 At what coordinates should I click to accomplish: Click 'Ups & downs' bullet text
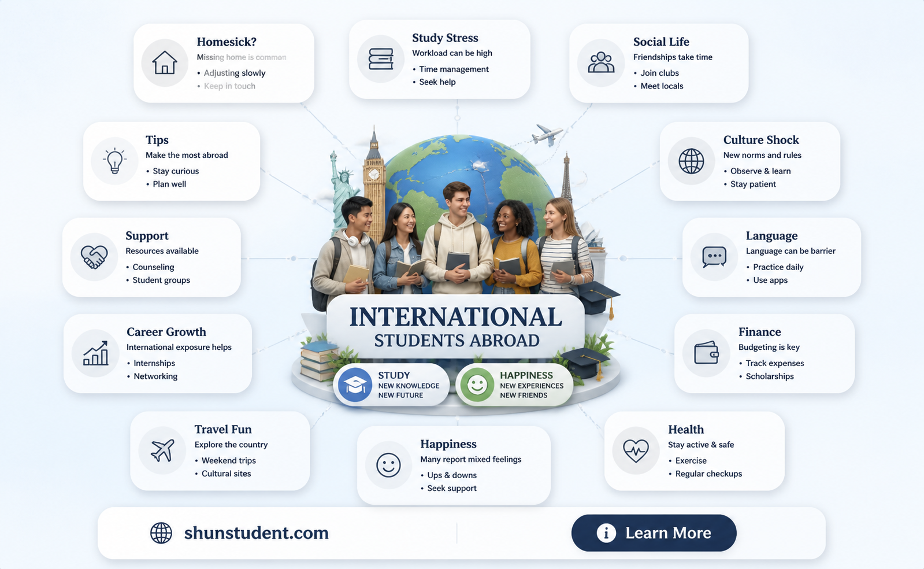[452, 475]
